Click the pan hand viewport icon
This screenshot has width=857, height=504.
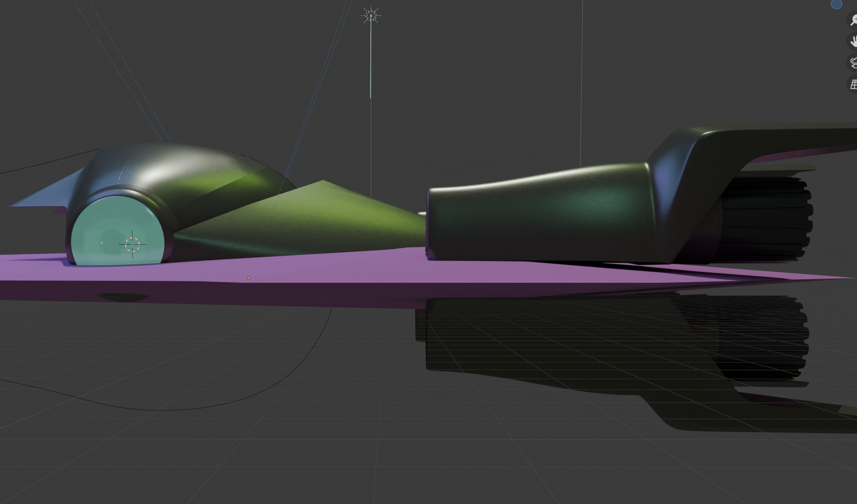pos(853,41)
